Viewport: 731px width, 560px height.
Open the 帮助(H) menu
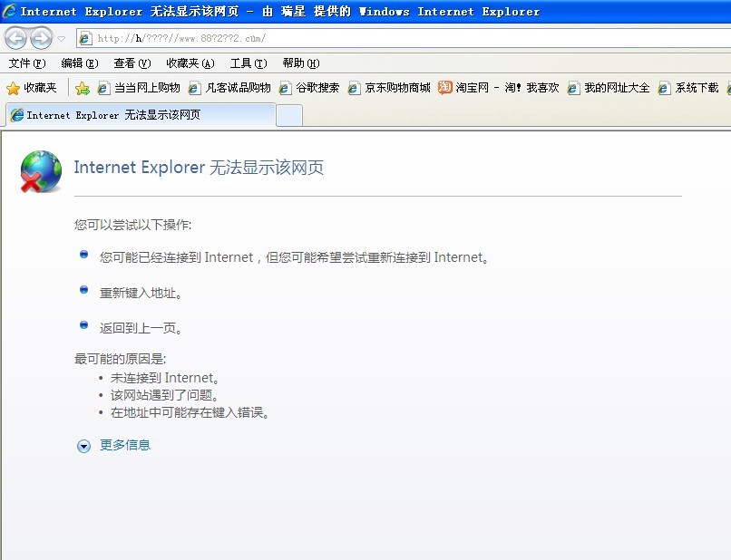click(x=301, y=63)
